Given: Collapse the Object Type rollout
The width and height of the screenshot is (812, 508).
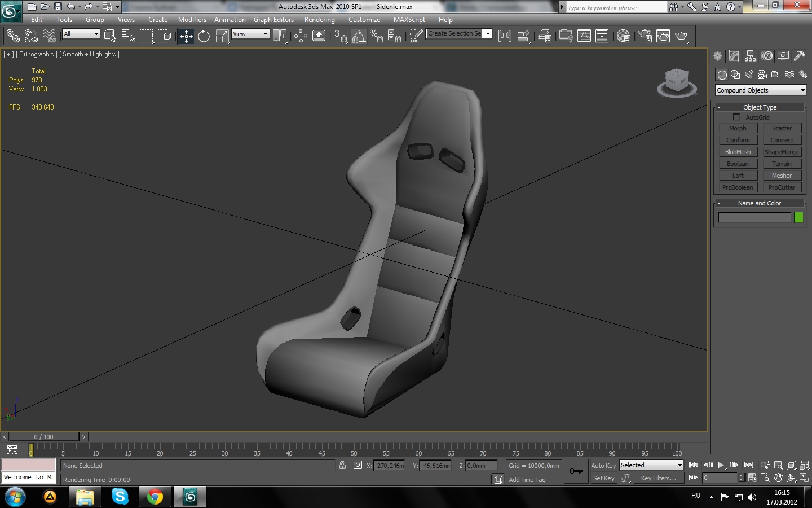Looking at the screenshot, I should (x=760, y=107).
